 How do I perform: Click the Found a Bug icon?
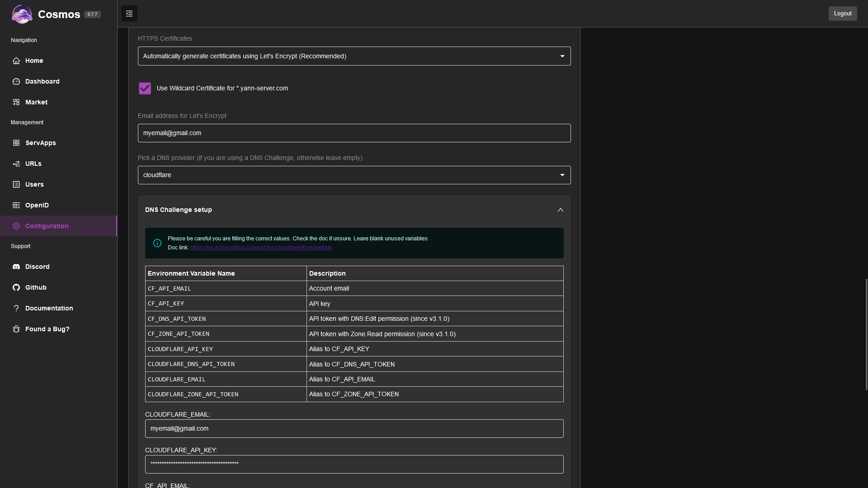click(16, 329)
